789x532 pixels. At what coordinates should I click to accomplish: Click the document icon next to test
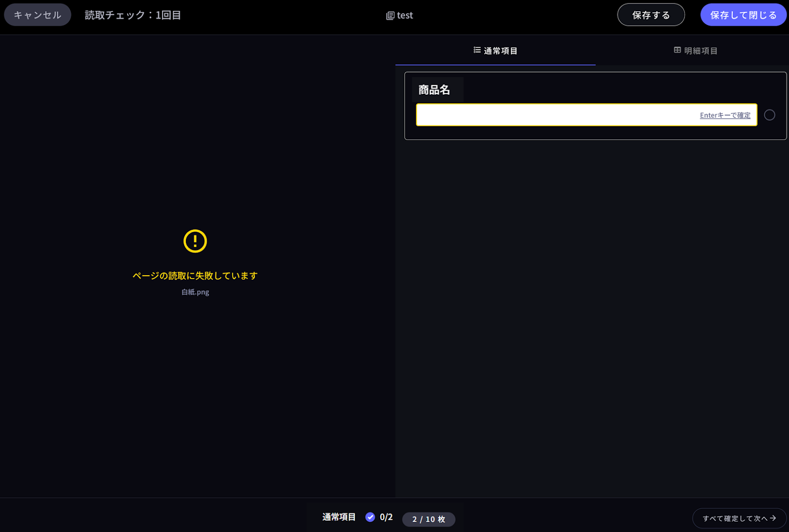coord(390,16)
